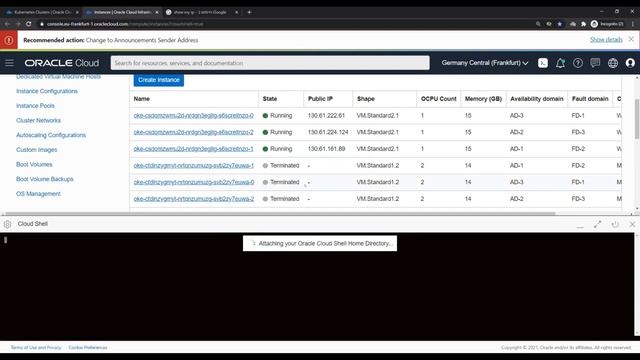Viewport: 640px width, 360px height.
Task: Click Show details on the banner
Action: click(606, 40)
